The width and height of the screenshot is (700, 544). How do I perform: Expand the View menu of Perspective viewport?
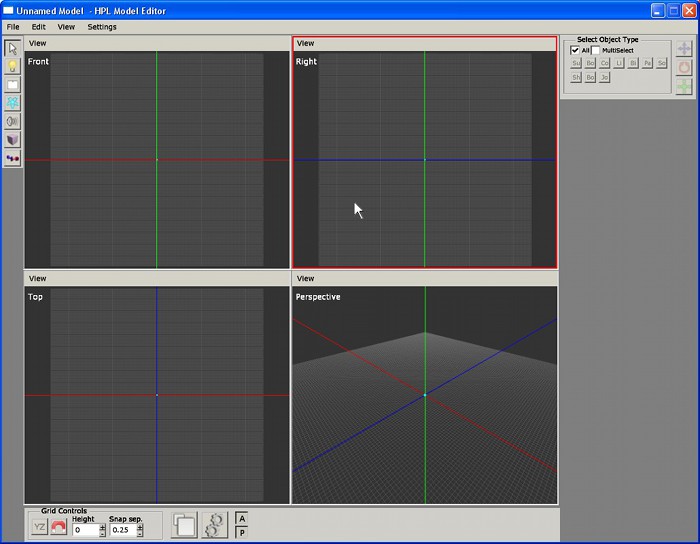click(306, 278)
